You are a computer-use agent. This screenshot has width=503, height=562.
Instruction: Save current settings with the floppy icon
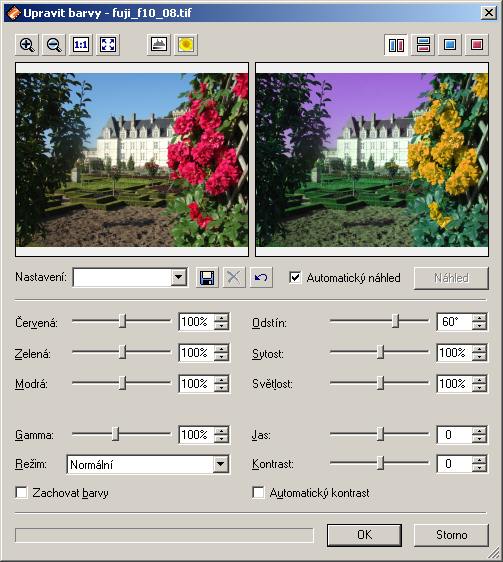click(207, 277)
